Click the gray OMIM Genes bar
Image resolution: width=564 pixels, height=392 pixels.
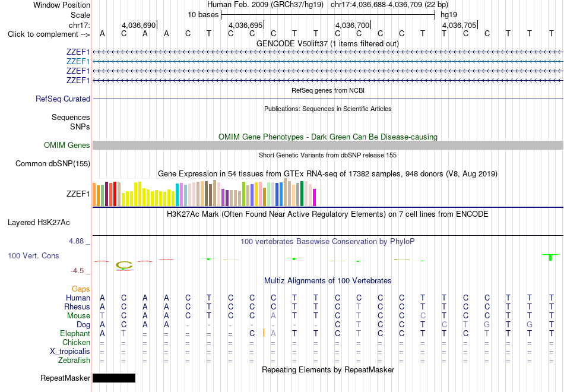pos(328,146)
